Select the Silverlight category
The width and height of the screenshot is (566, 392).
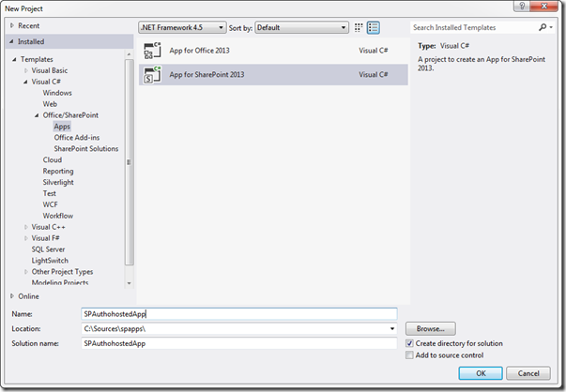pyautogui.click(x=58, y=182)
